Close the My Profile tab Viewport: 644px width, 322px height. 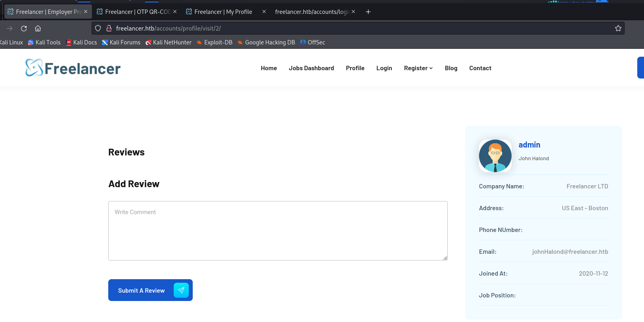pyautogui.click(x=264, y=12)
